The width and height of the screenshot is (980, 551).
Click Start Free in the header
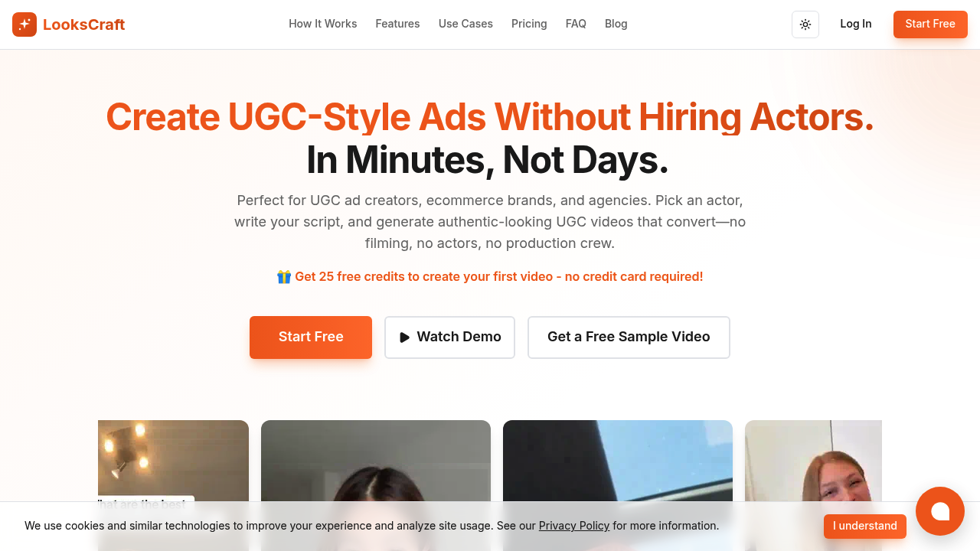(x=930, y=24)
